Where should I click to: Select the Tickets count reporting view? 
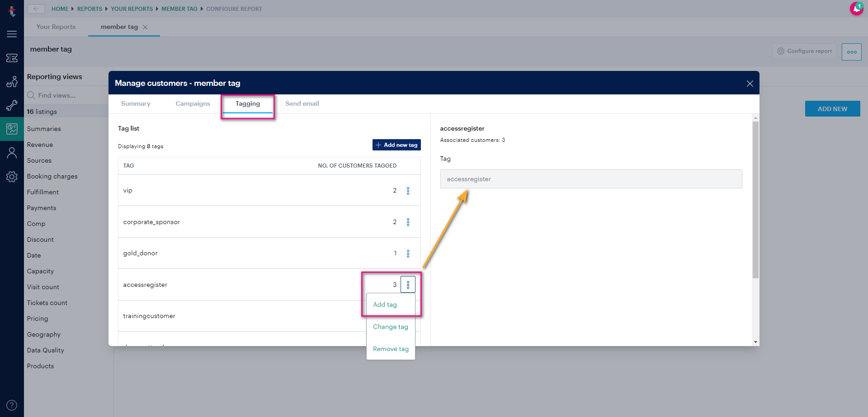coord(47,303)
